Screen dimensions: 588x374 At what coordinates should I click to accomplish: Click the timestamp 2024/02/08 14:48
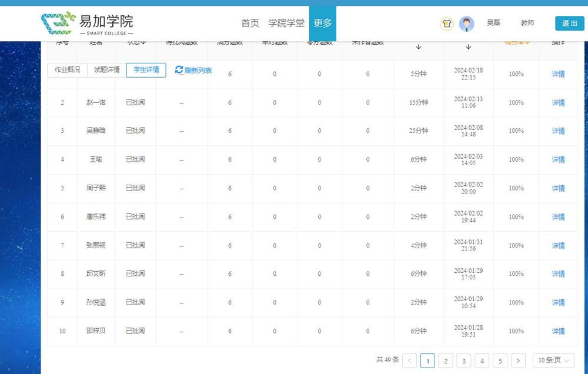tap(469, 131)
